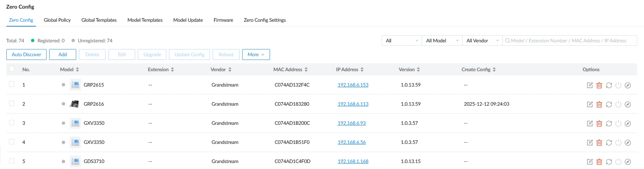
Task: Compass icon in row with IP 192.168.6.56
Action: 628,143
